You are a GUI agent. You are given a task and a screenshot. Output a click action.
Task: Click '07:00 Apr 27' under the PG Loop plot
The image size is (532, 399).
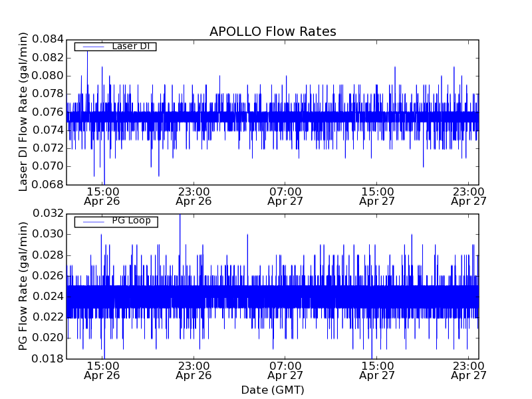coord(285,371)
